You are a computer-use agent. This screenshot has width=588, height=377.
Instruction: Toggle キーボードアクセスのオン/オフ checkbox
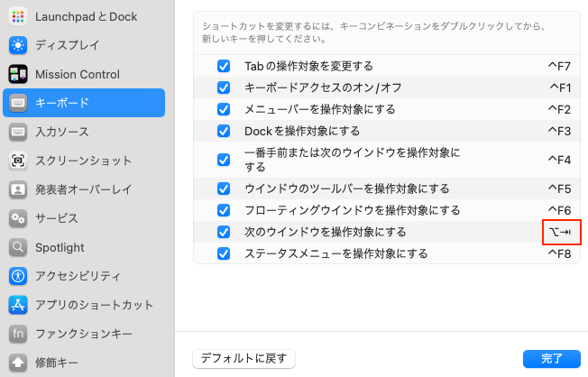pyautogui.click(x=224, y=87)
